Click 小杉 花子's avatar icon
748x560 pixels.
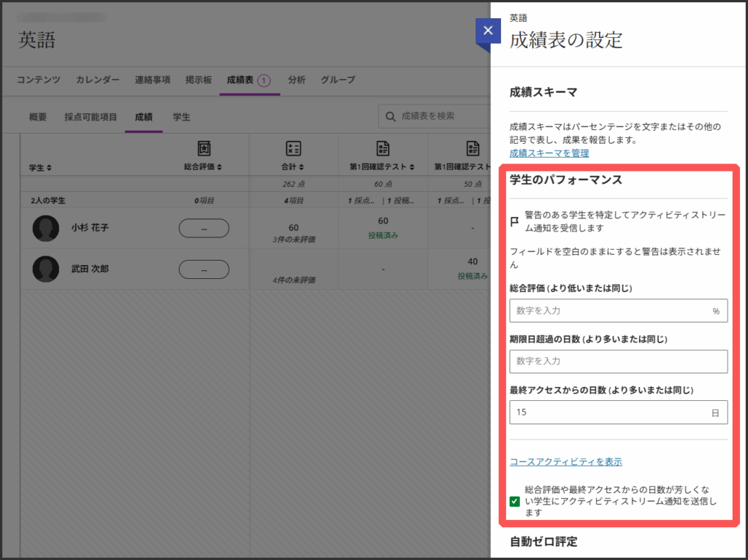(x=46, y=229)
